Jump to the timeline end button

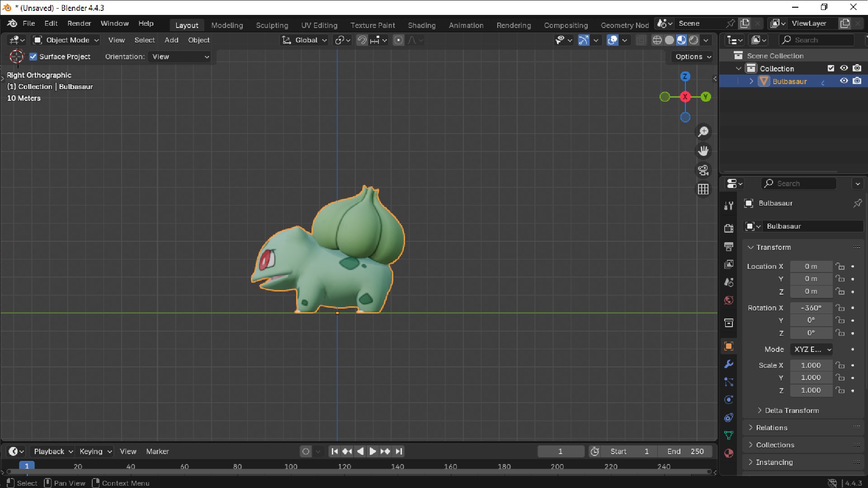tap(398, 451)
